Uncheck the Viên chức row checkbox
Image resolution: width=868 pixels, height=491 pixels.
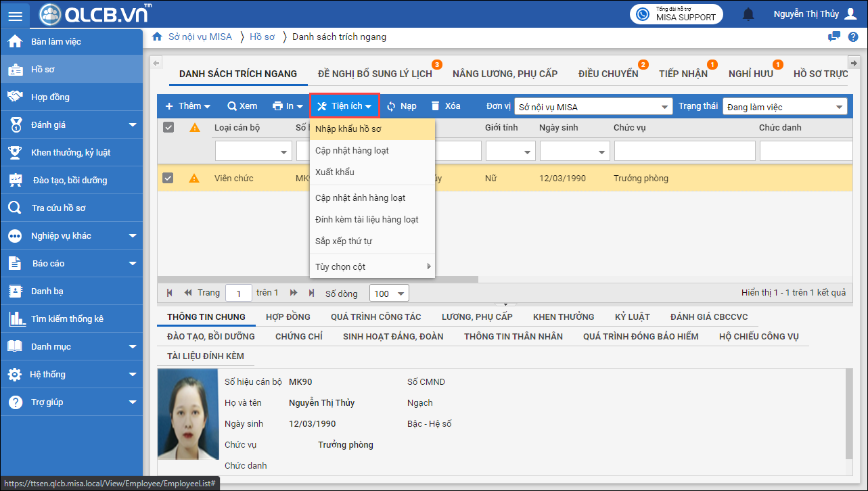[168, 179]
